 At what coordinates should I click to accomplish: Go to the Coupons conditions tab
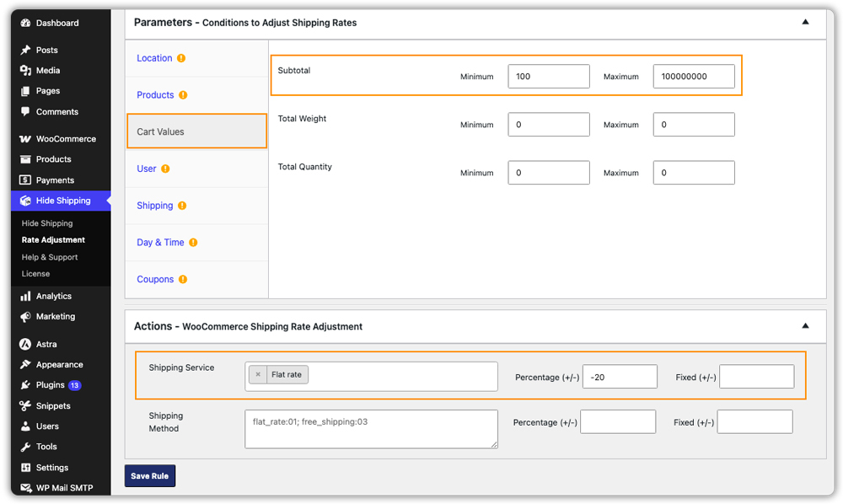point(196,280)
